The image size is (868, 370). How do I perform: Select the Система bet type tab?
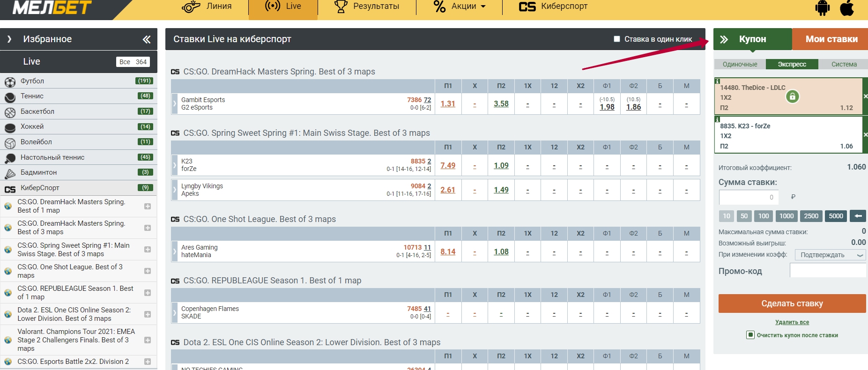(x=844, y=64)
